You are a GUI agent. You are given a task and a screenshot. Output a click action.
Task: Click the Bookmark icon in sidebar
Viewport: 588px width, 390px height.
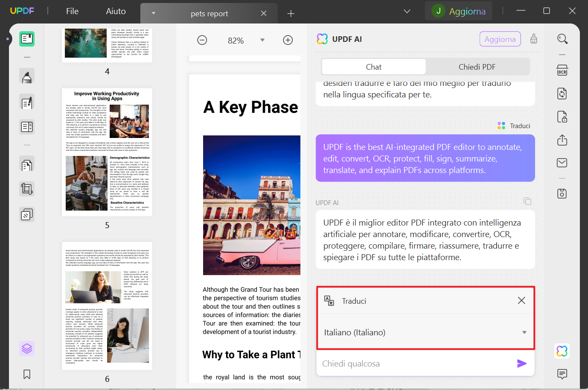pyautogui.click(x=27, y=374)
